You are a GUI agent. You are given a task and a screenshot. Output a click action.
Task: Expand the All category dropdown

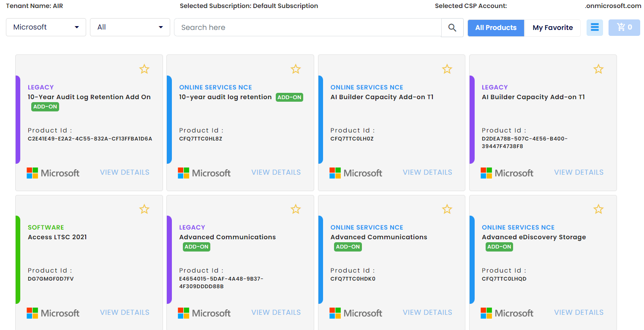130,27
